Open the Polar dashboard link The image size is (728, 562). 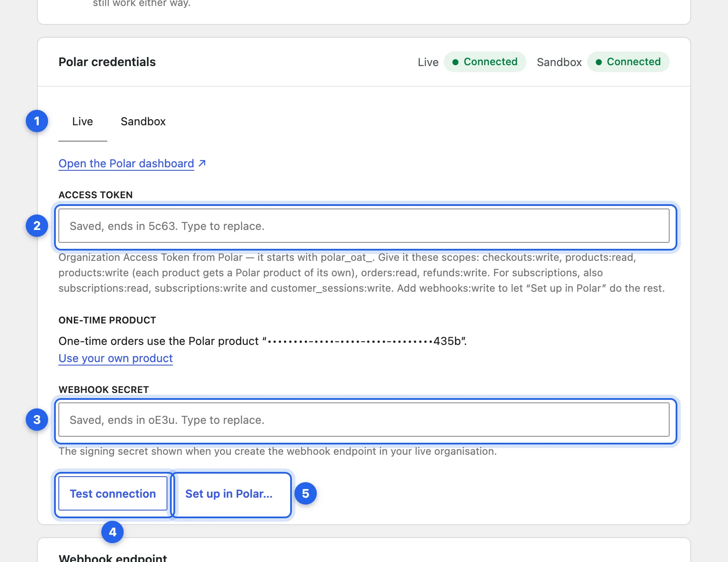coord(126,163)
